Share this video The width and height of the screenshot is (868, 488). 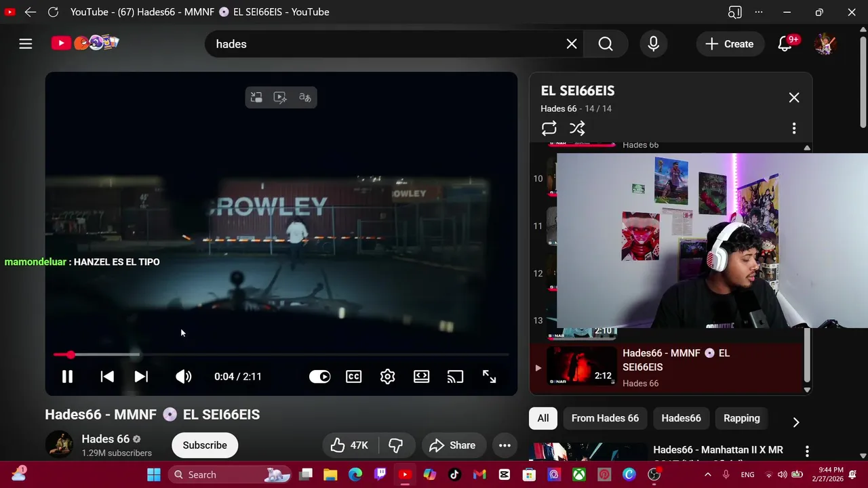coord(452,445)
